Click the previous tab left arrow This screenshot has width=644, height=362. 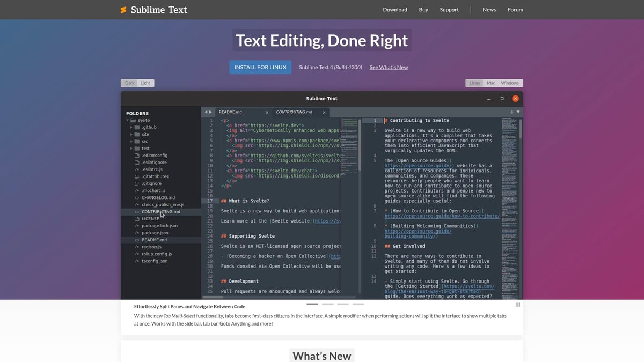(x=206, y=112)
